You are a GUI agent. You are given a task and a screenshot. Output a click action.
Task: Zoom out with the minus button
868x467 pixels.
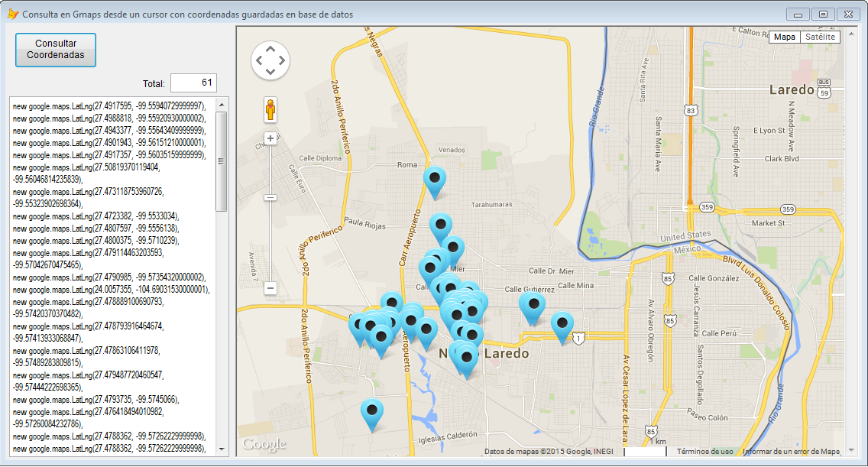(270, 288)
